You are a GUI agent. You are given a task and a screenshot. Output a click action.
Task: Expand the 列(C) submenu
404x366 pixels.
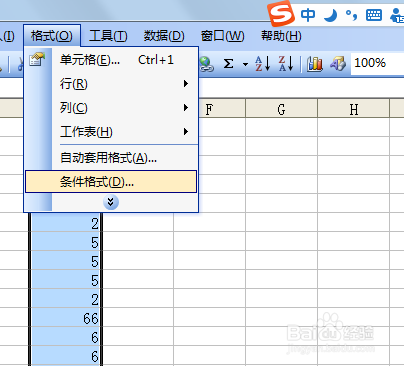pos(111,108)
